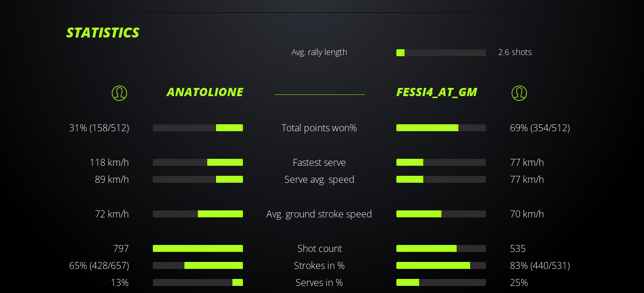Click the Avg. rally length progress bar
The image size is (644, 293).
[441, 53]
